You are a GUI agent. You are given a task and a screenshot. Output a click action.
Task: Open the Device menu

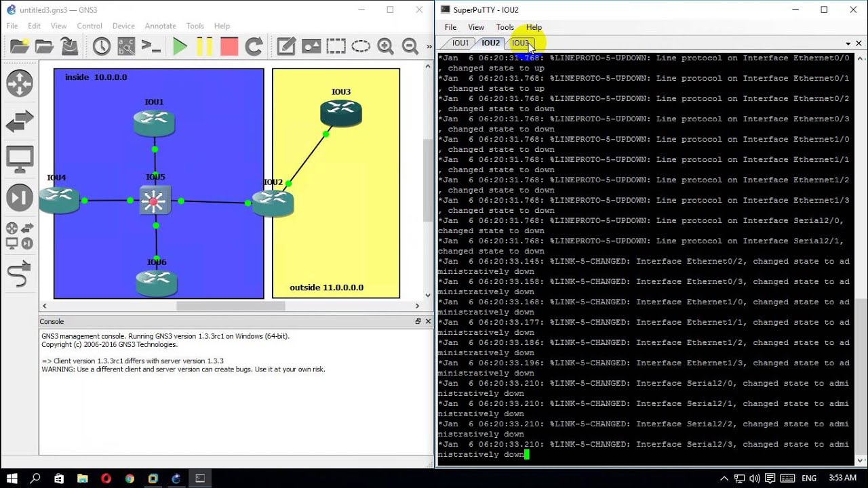pyautogui.click(x=123, y=26)
